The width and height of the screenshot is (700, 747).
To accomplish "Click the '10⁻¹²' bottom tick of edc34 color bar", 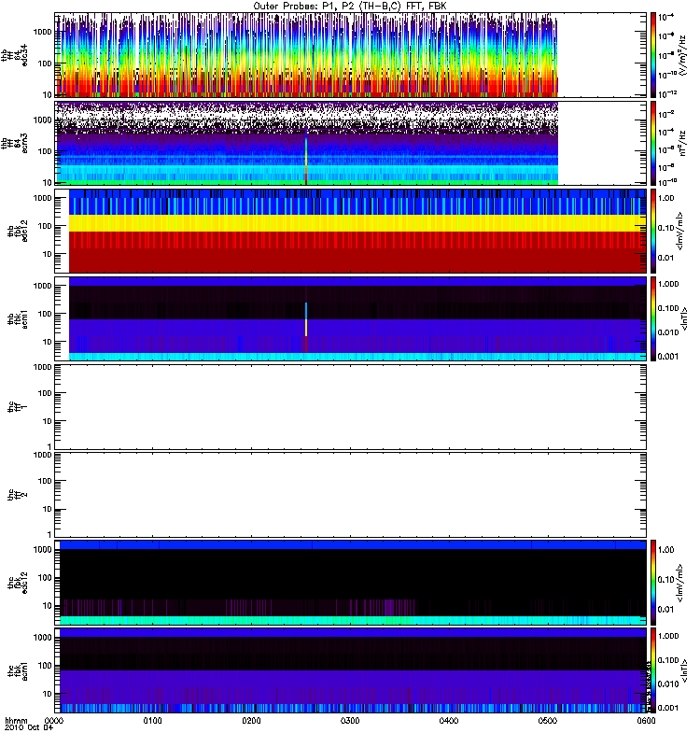I will [668, 94].
